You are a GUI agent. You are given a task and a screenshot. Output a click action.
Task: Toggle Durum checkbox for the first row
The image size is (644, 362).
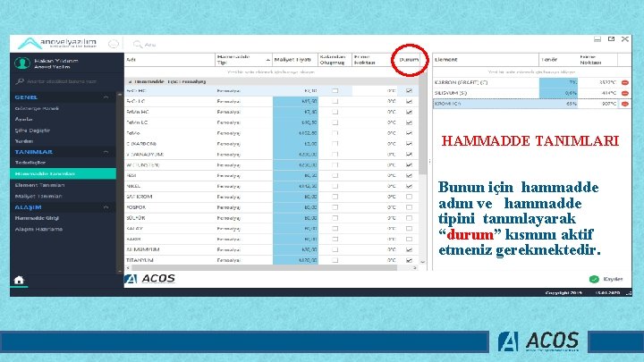409,90
